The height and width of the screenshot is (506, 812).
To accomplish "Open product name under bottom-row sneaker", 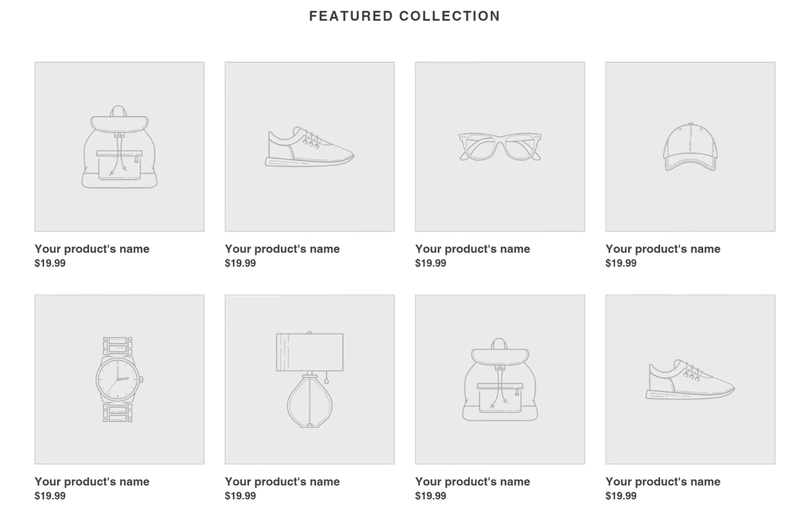I will coord(663,482).
